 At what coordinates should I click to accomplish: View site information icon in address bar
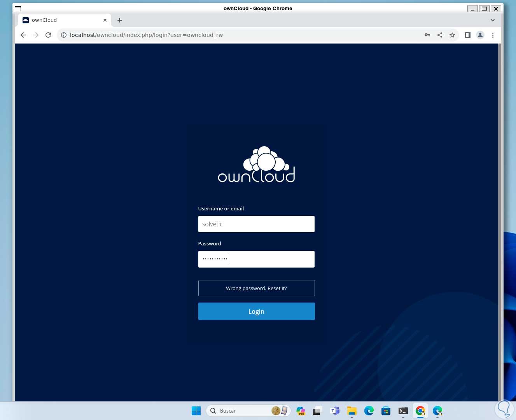pos(64,35)
